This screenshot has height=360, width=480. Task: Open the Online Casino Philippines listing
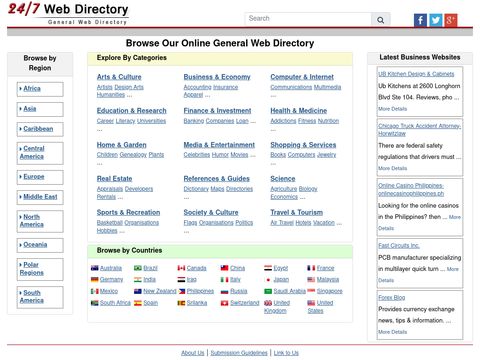(411, 189)
